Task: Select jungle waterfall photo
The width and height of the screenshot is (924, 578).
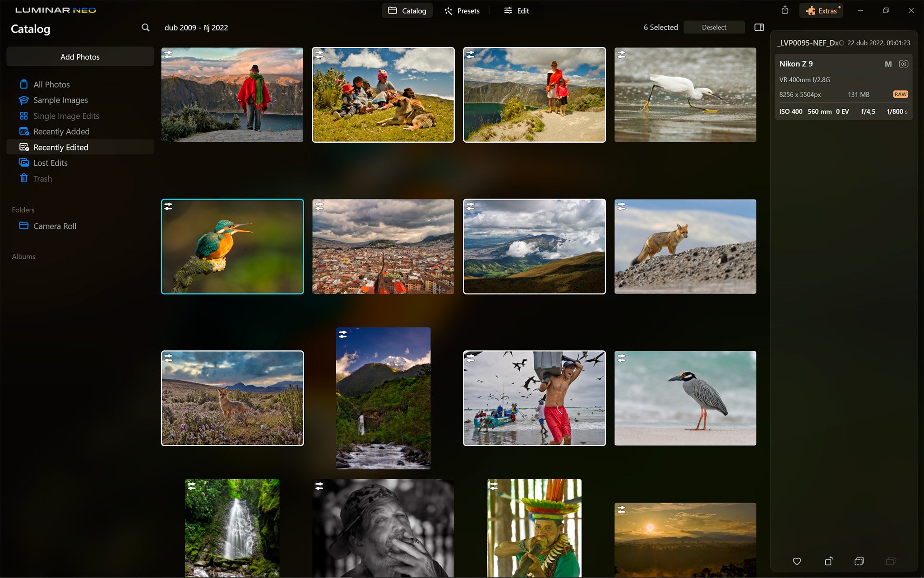Action: coord(232,528)
